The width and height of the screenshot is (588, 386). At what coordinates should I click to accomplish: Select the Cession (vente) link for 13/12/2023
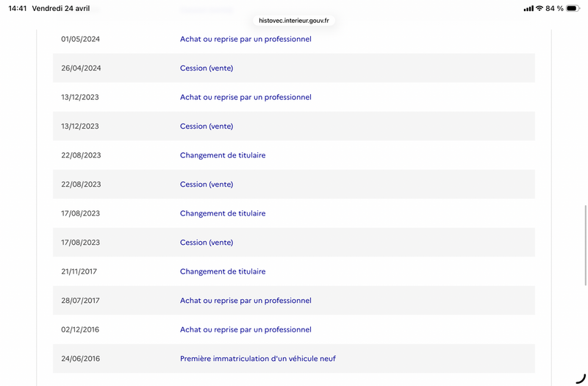pyautogui.click(x=207, y=126)
